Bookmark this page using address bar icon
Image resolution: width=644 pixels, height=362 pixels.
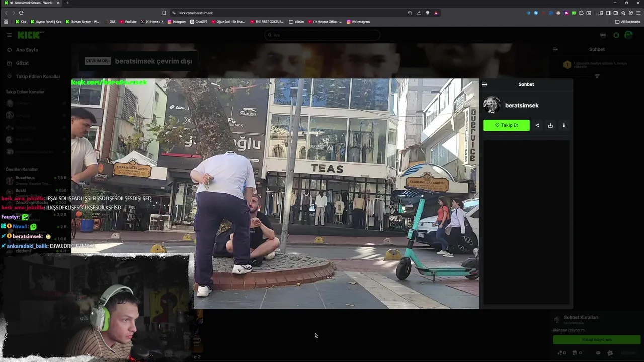pyautogui.click(x=164, y=13)
